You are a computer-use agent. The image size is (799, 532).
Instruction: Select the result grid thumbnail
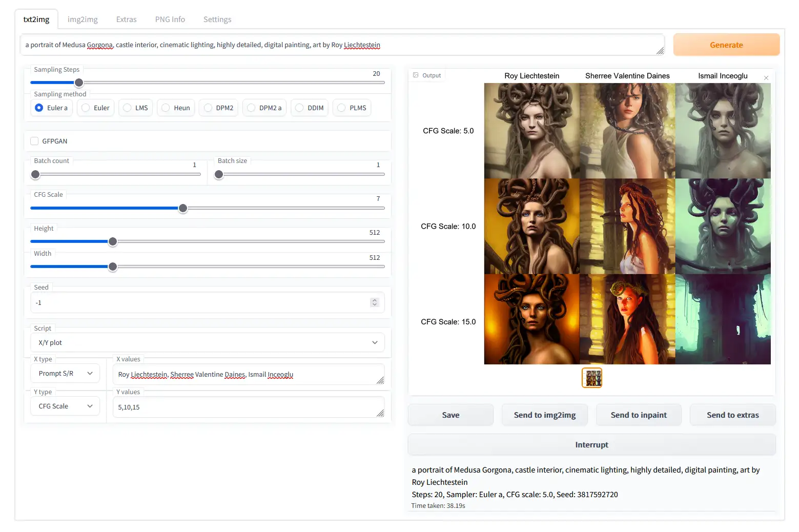591,378
